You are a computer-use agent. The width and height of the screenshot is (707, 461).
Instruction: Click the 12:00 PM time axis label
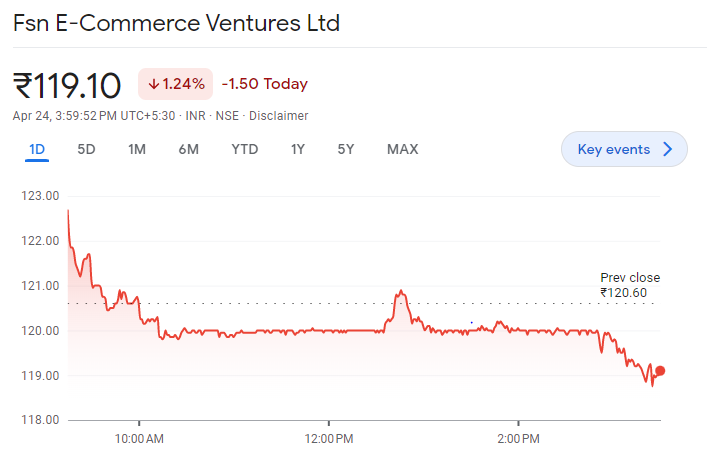[x=329, y=438]
